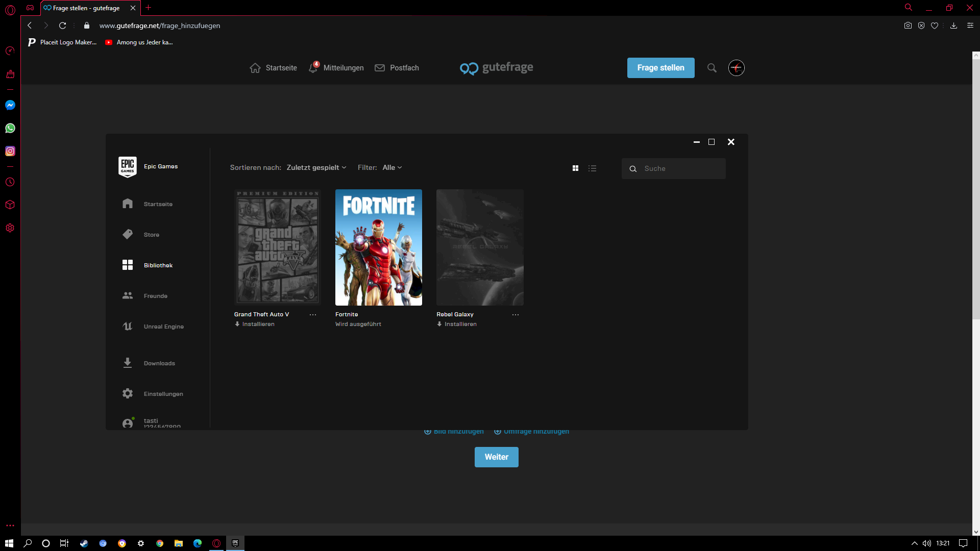
Task: Click the Epic Games taskbar icon
Action: click(235, 543)
